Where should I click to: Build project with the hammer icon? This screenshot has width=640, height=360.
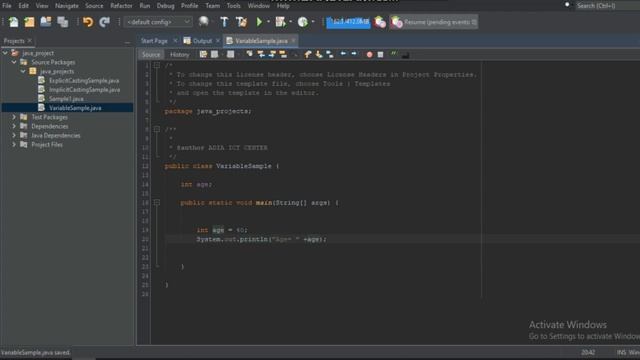point(224,22)
